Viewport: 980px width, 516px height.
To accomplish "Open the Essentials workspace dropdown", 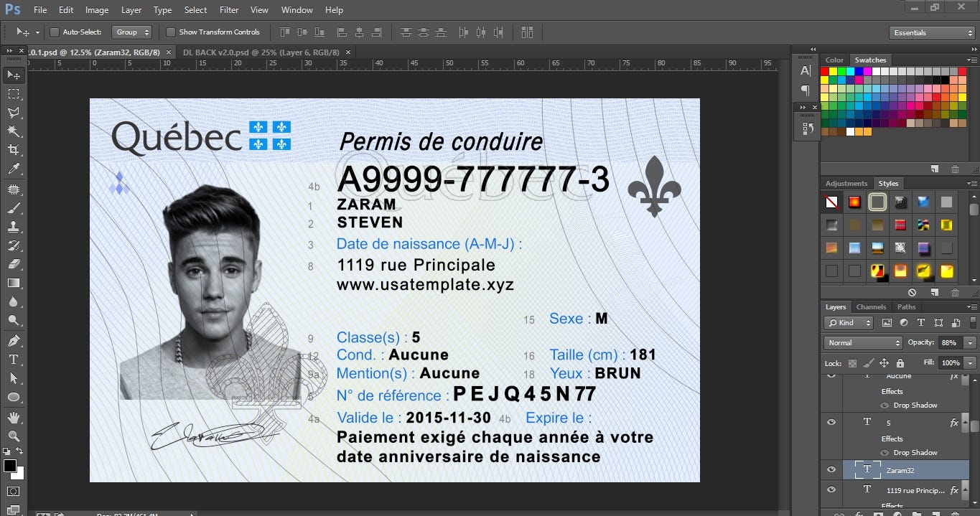I will (931, 32).
